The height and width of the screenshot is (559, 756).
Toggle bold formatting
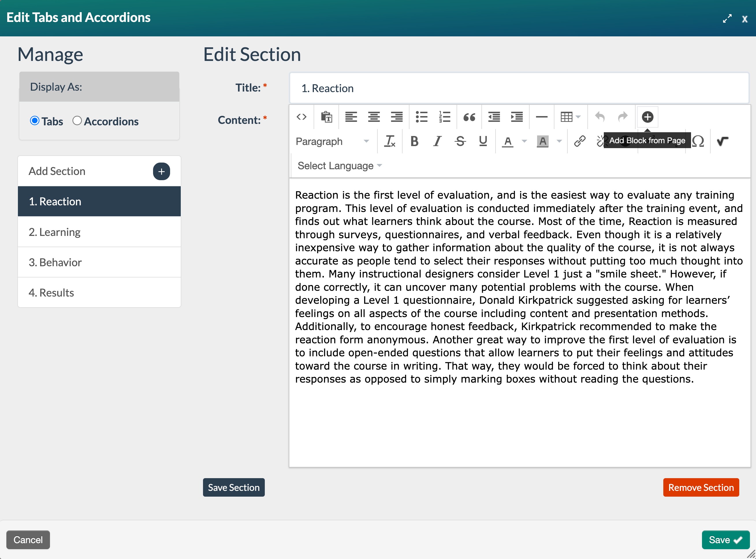414,141
